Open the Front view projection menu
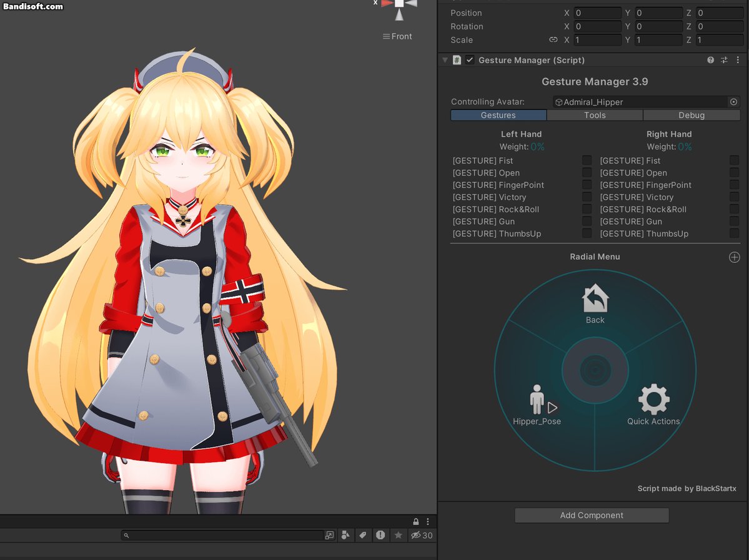This screenshot has height=560, width=749. click(x=397, y=36)
